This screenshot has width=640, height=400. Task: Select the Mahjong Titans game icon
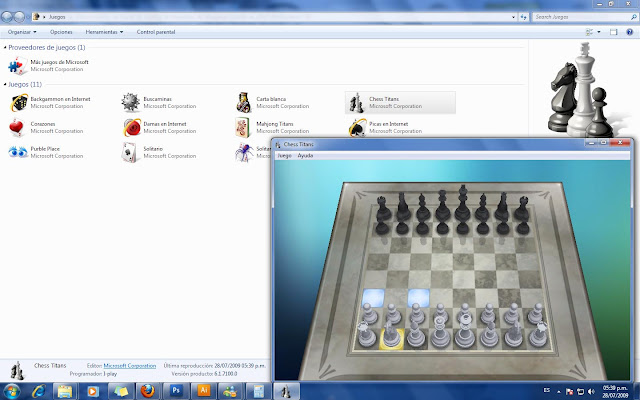pyautogui.click(x=243, y=127)
